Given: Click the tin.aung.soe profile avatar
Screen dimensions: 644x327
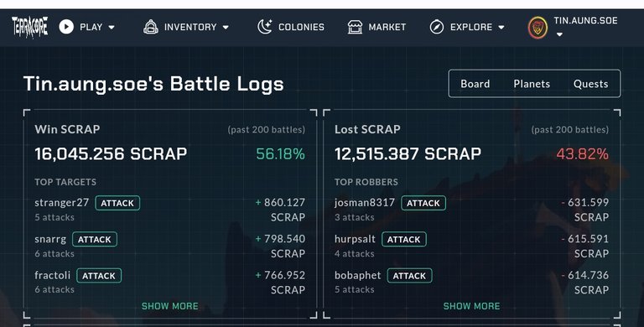Looking at the screenshot, I should pyautogui.click(x=538, y=28).
